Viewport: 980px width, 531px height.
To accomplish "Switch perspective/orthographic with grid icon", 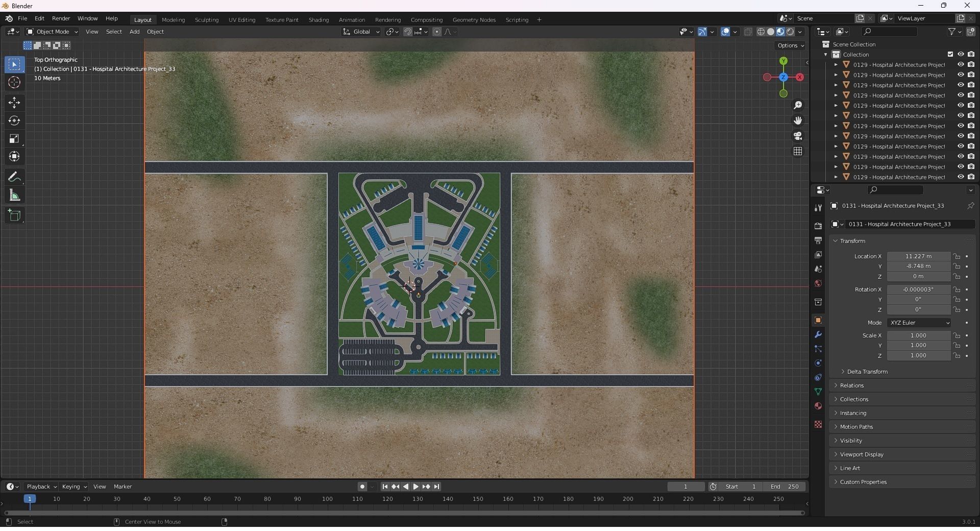I will point(798,151).
